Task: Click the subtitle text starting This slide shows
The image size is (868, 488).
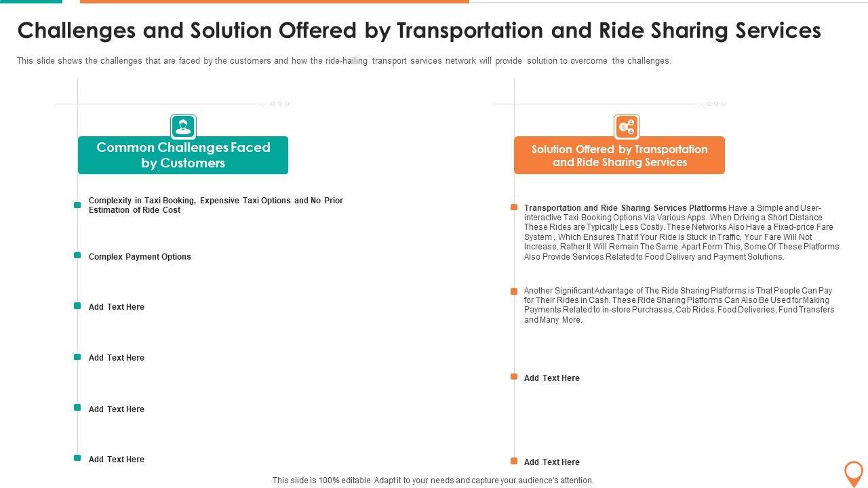Action: click(344, 61)
